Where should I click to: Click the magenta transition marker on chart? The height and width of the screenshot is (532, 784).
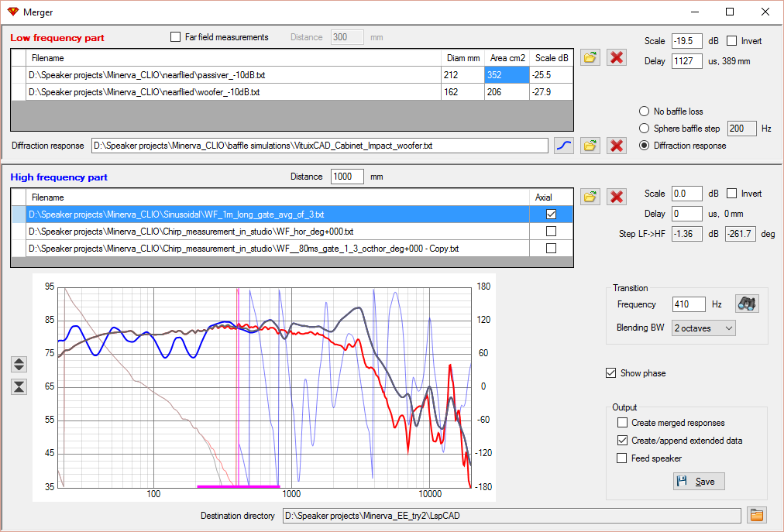point(238,387)
